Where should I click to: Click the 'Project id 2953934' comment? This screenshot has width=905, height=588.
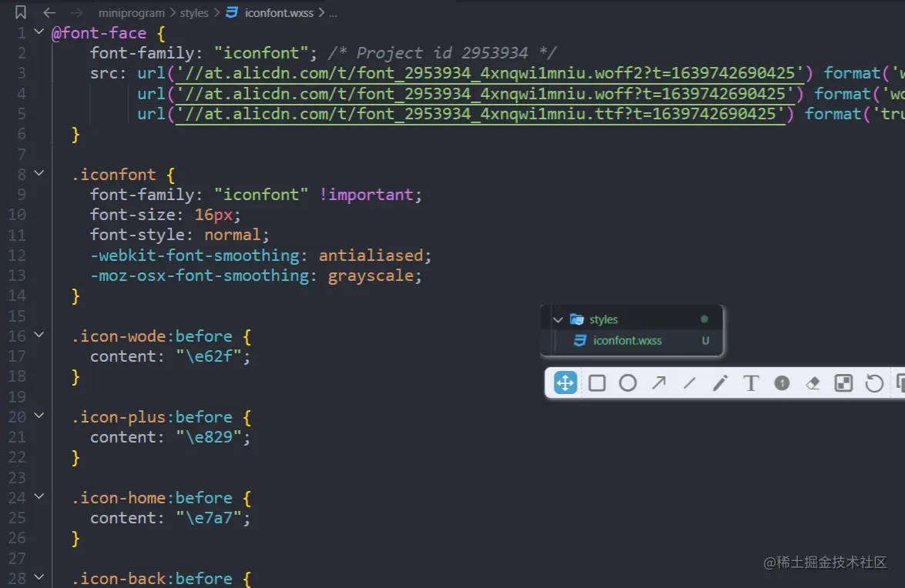click(441, 53)
